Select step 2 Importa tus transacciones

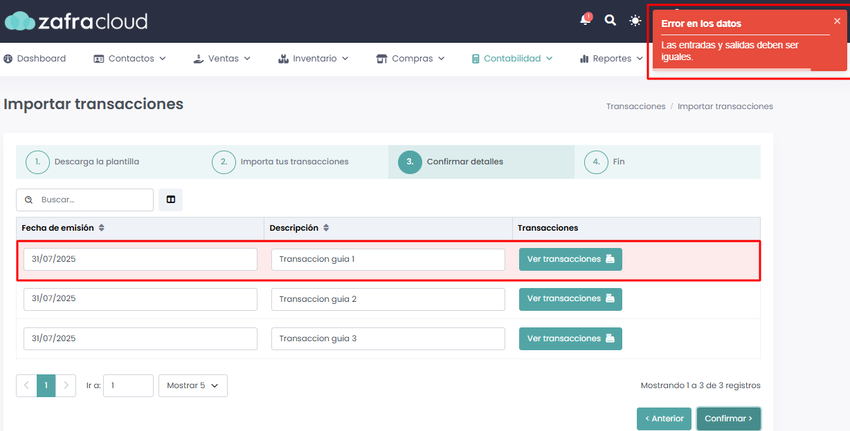pos(280,162)
